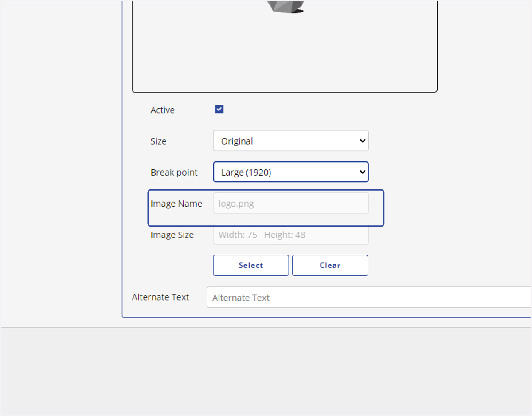Uncheck the Active checkbox
Viewport: 532px width, 416px height.
click(x=219, y=110)
